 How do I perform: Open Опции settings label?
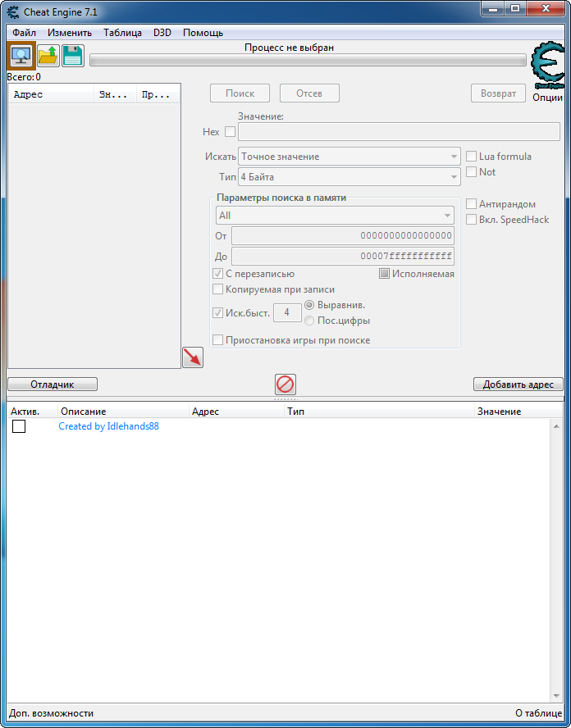(548, 98)
